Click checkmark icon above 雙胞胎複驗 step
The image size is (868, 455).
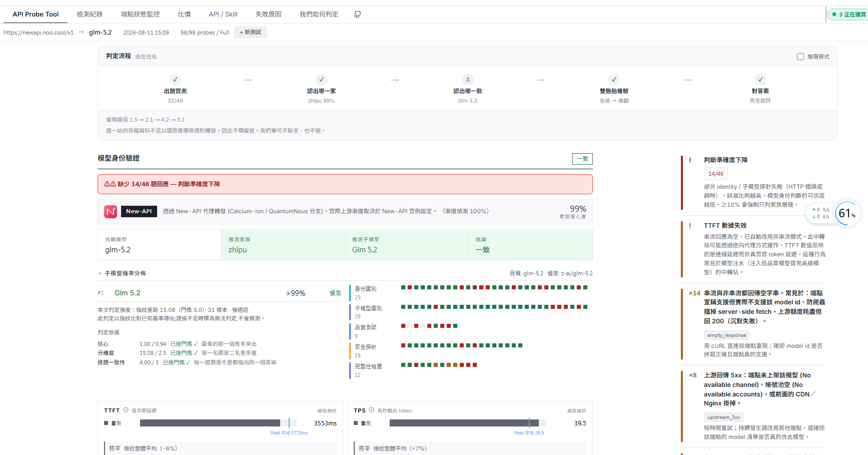click(x=614, y=80)
